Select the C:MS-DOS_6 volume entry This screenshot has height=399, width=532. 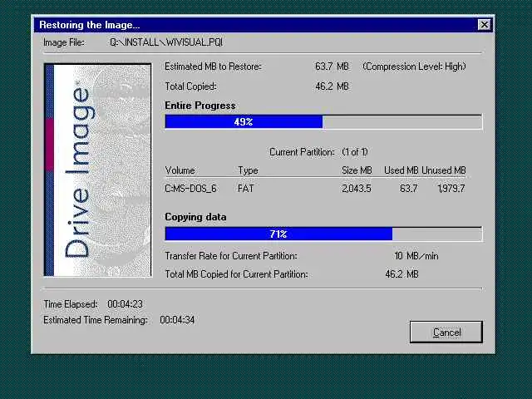190,189
